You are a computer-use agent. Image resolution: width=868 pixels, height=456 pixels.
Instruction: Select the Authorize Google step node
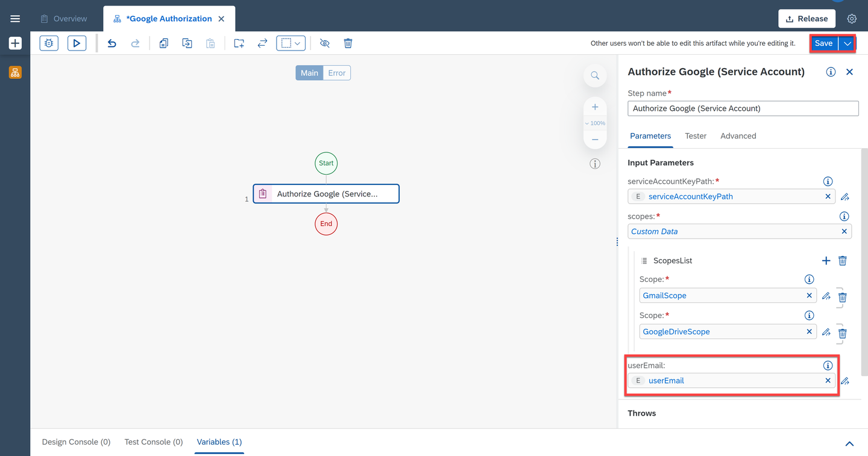pyautogui.click(x=326, y=194)
